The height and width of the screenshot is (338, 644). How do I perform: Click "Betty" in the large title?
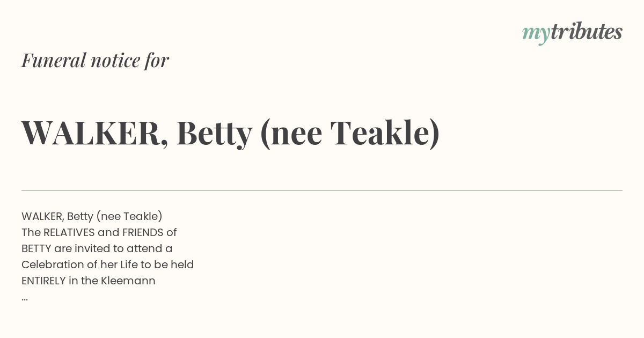[214, 133]
